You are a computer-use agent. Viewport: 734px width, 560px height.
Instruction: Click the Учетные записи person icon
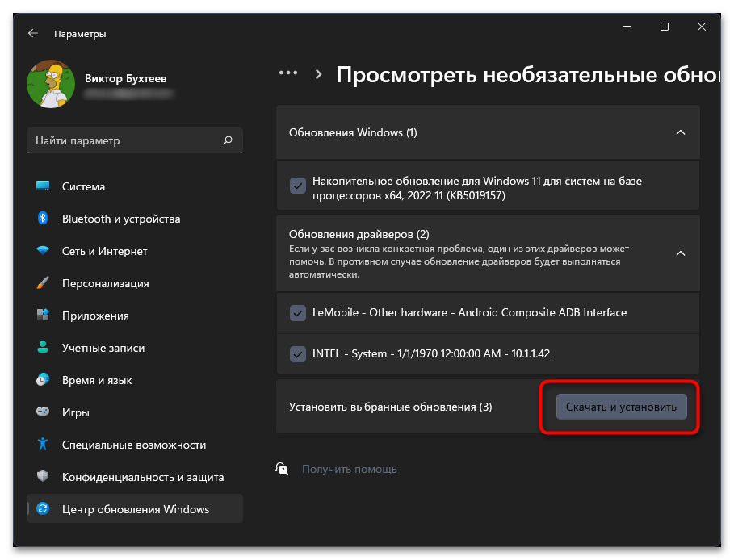click(x=43, y=347)
